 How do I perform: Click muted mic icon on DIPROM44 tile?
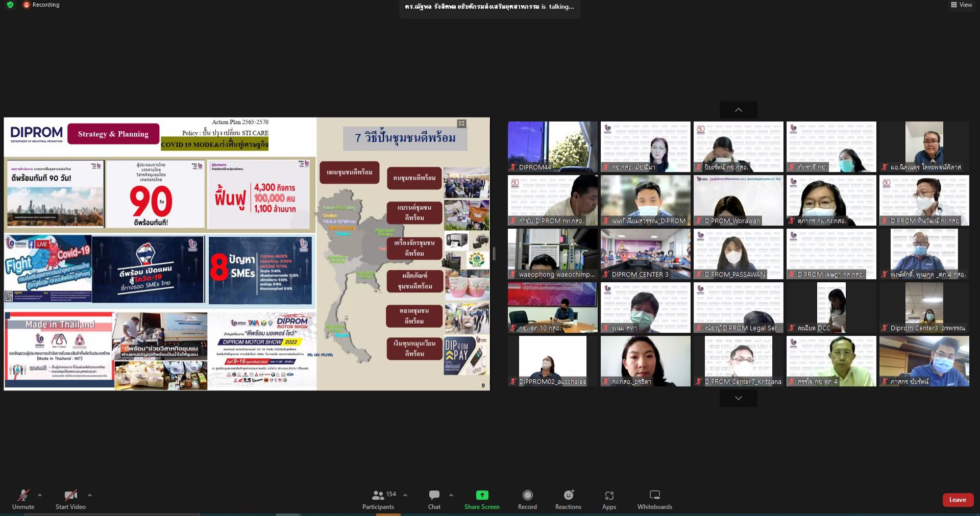pyautogui.click(x=513, y=167)
